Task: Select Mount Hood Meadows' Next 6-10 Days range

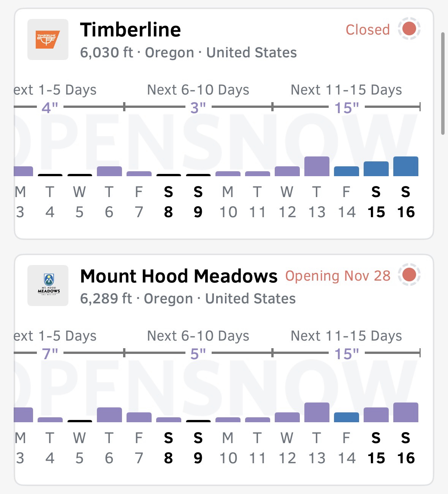Action: (x=198, y=336)
